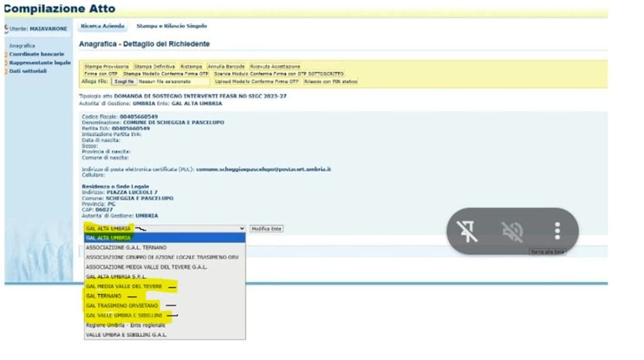Go to Rappresentante legale in the sidebar

(x=40, y=62)
